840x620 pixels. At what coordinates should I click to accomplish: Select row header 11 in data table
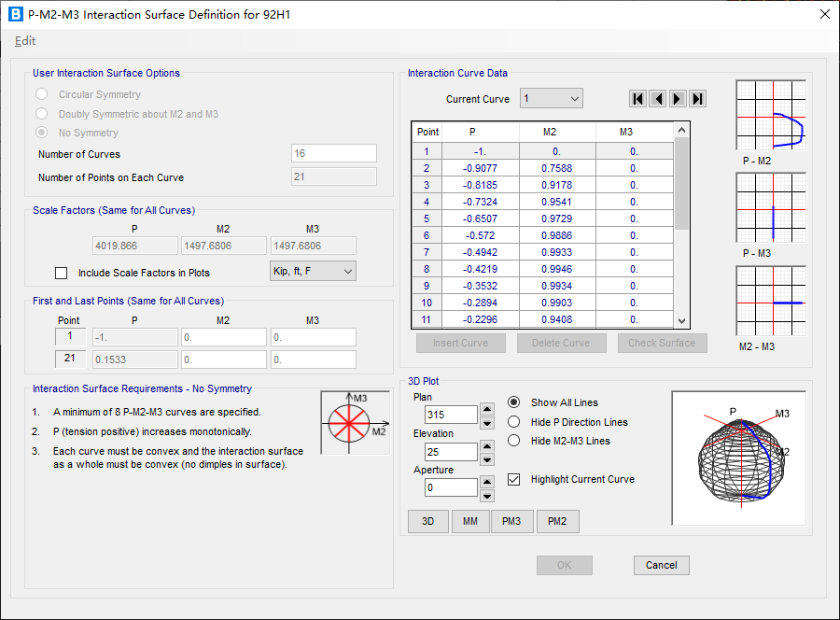coord(427,319)
